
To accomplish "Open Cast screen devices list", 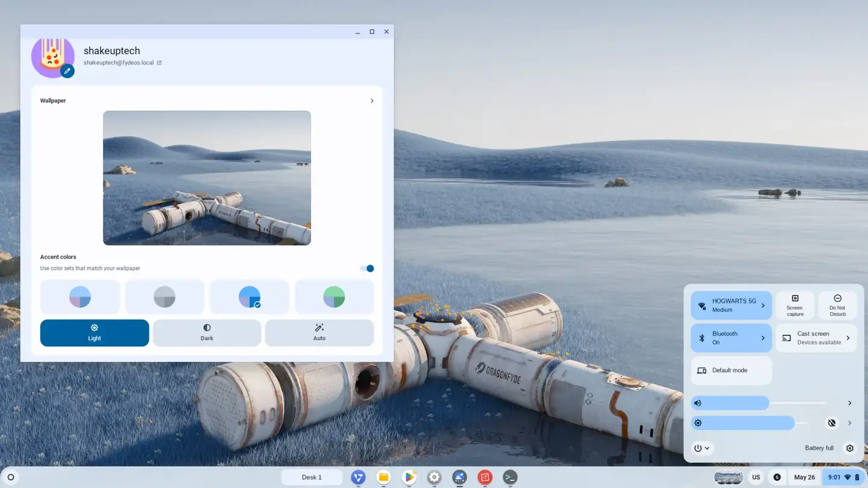I will 816,338.
